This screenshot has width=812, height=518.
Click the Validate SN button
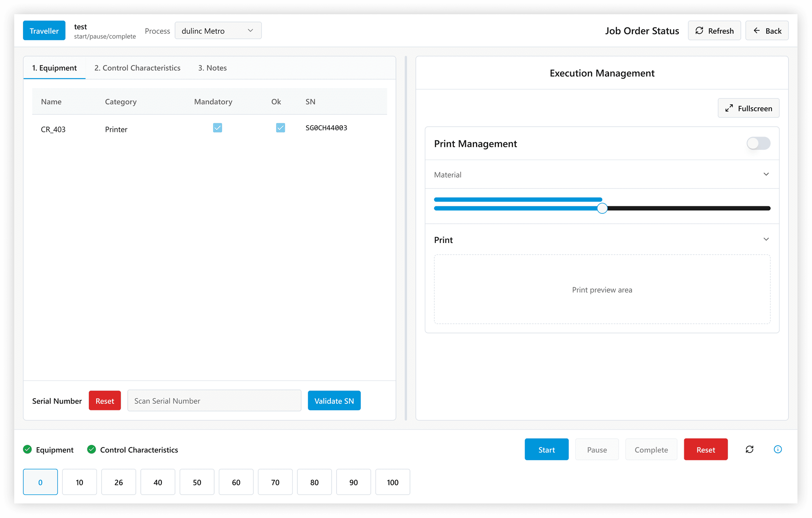(x=334, y=401)
